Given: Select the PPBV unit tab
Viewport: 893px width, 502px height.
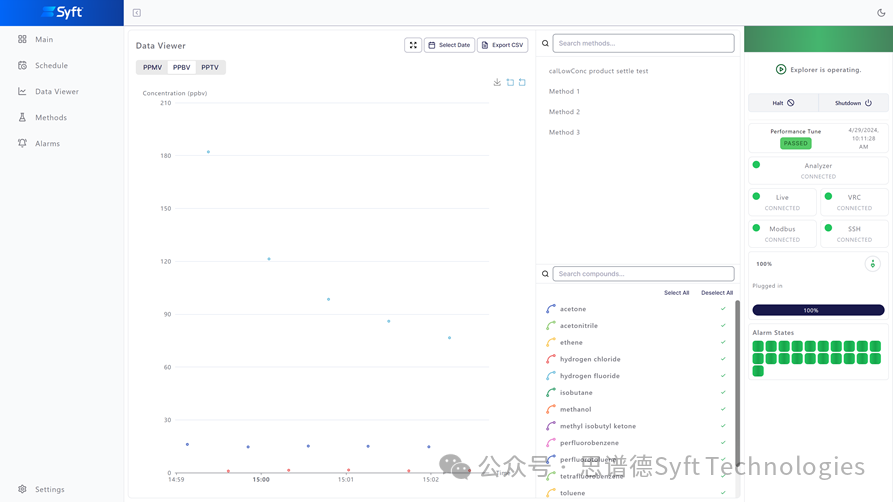Looking at the screenshot, I should click(x=182, y=67).
